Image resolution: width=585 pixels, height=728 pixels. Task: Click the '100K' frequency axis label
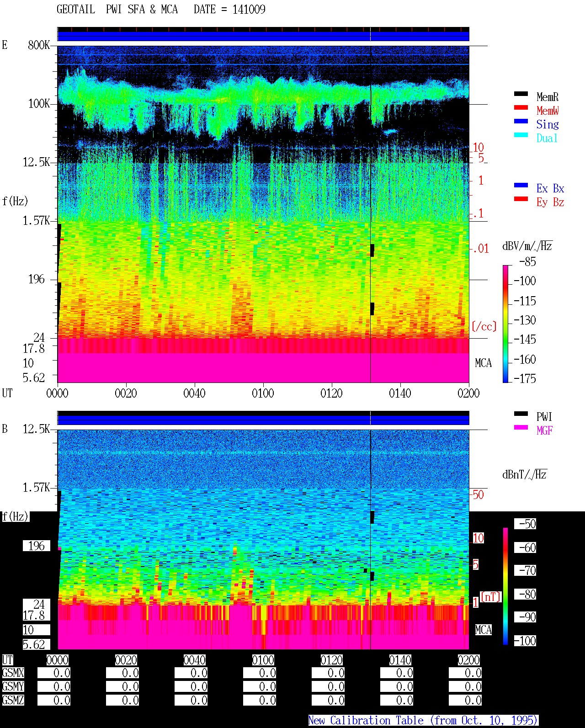pos(39,104)
